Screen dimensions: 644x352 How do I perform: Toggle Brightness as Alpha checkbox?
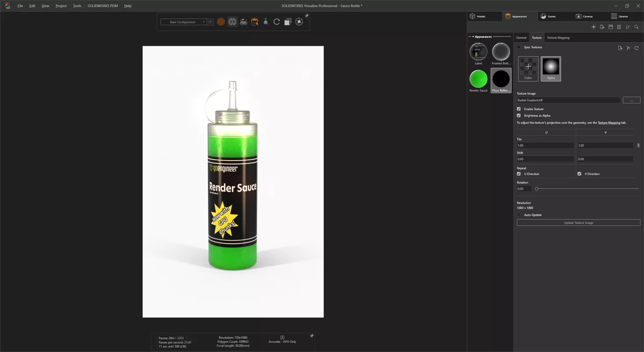(519, 116)
